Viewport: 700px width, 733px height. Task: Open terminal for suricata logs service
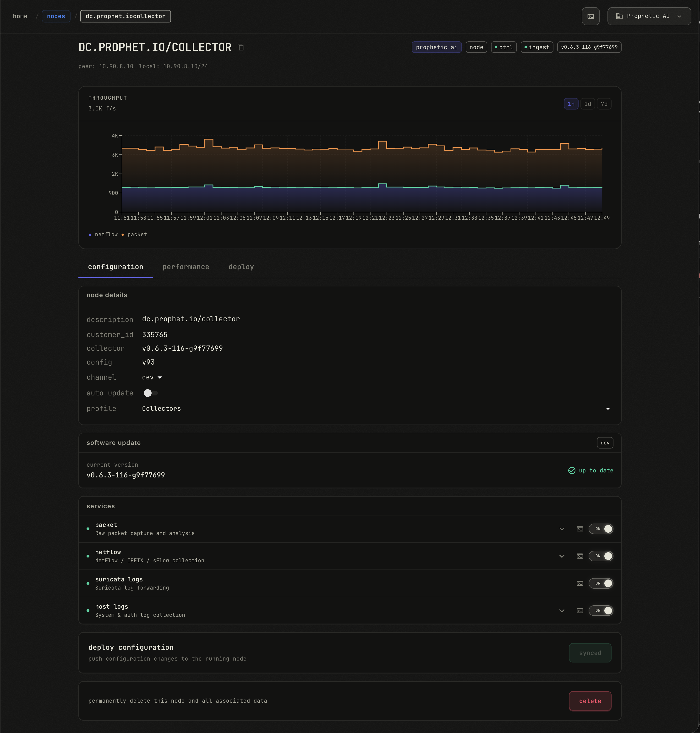(580, 583)
